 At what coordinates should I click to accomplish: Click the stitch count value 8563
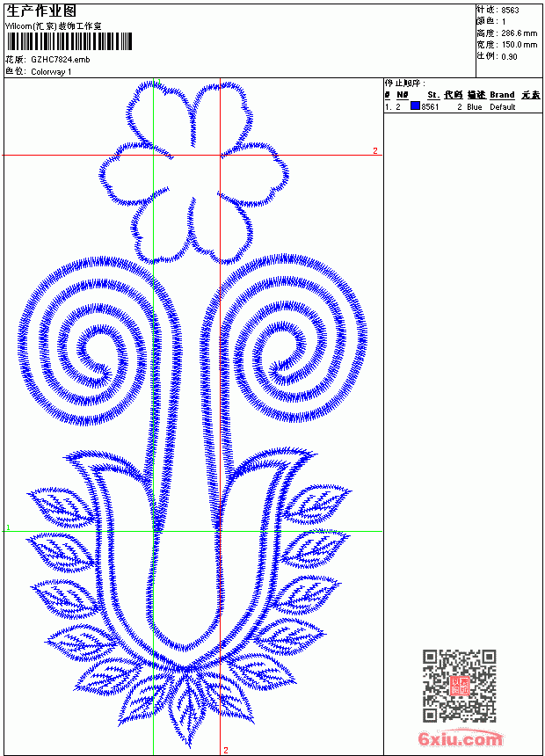[510, 11]
